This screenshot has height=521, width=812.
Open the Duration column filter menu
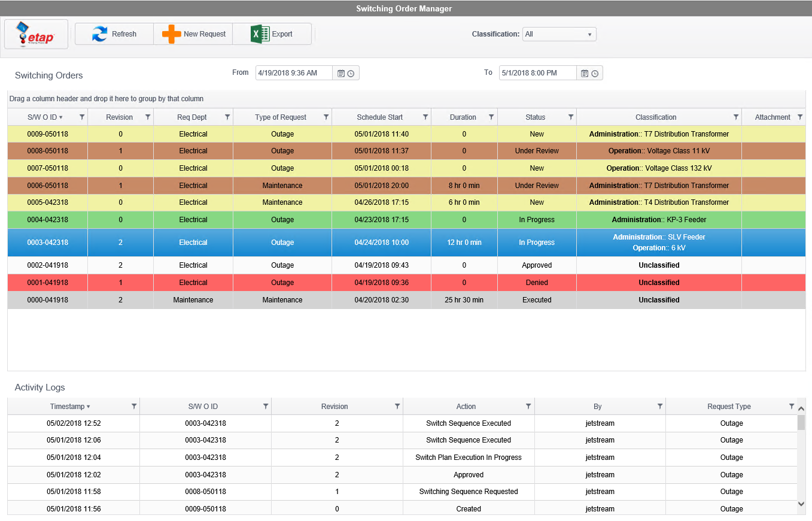coord(491,117)
